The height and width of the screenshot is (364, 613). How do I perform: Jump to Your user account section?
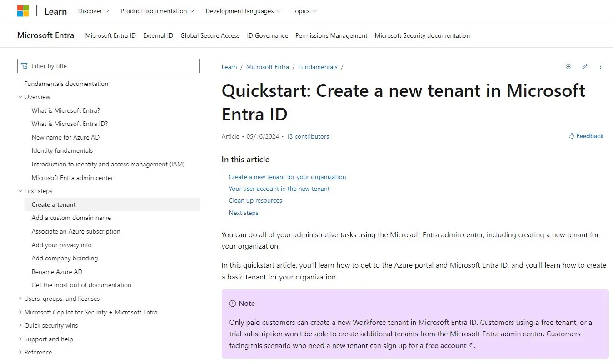279,189
